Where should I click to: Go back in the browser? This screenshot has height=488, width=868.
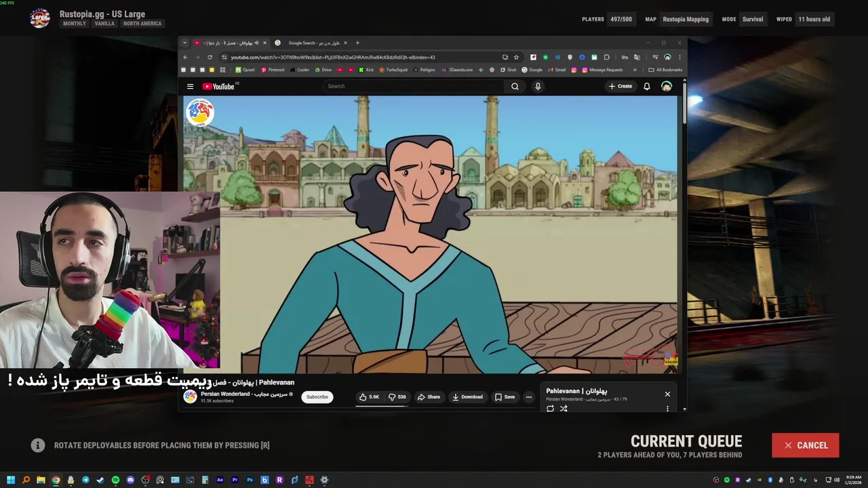185,58
